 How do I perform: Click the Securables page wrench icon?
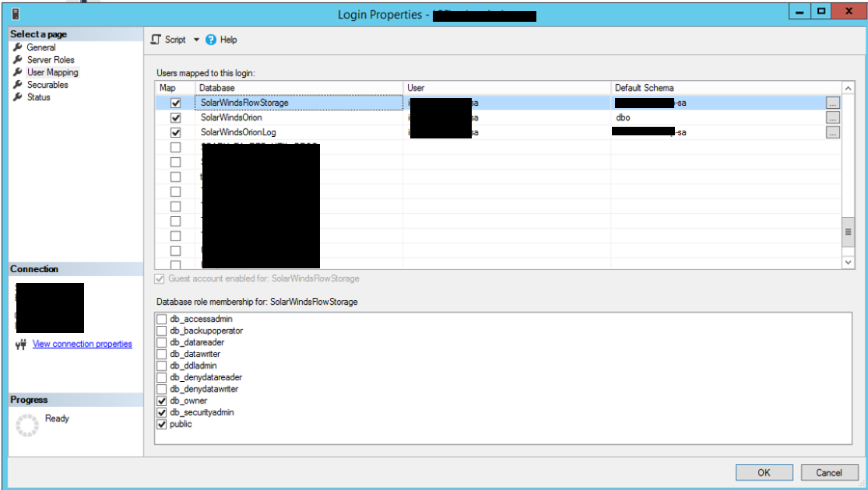pos(18,84)
